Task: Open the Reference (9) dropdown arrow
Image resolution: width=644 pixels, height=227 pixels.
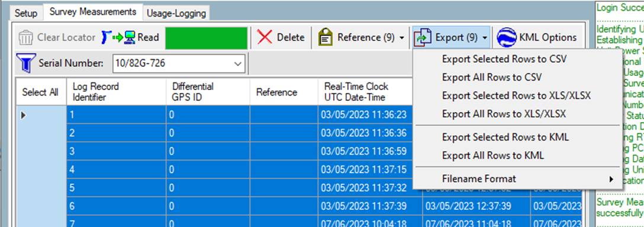Action: click(401, 38)
